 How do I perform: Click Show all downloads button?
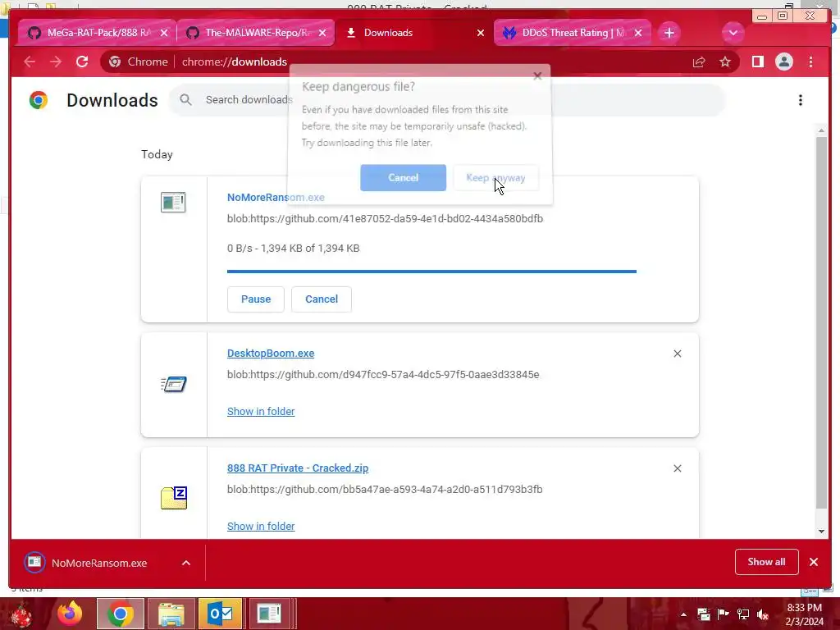767,562
